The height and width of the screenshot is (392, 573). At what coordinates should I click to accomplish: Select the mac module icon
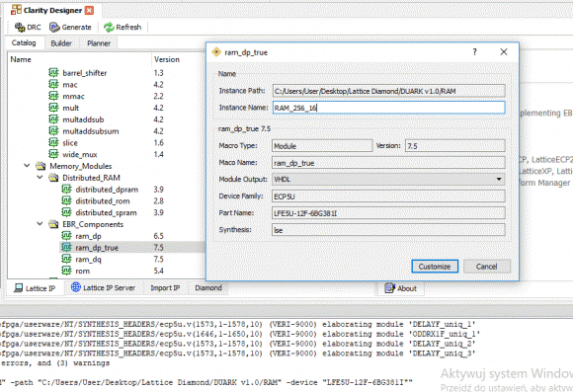point(53,84)
